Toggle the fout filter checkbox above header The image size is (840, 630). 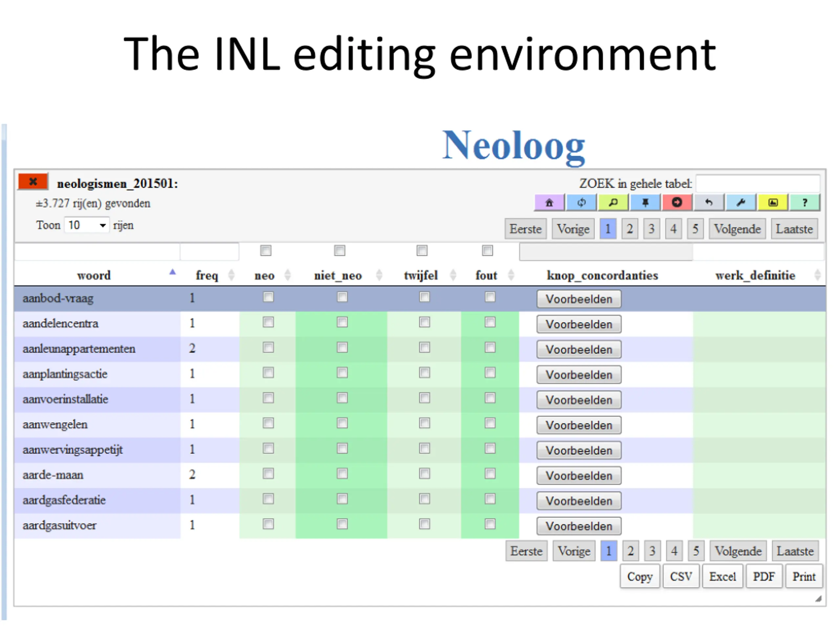click(488, 251)
